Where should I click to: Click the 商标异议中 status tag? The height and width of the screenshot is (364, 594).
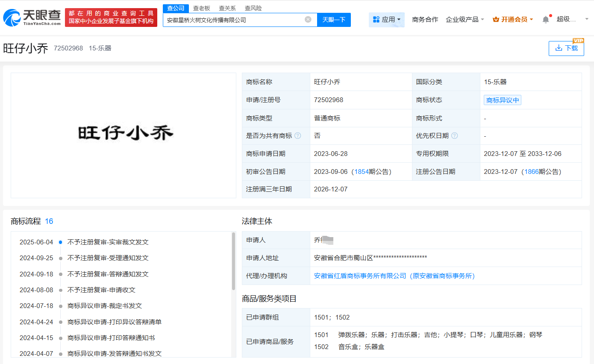[503, 100]
